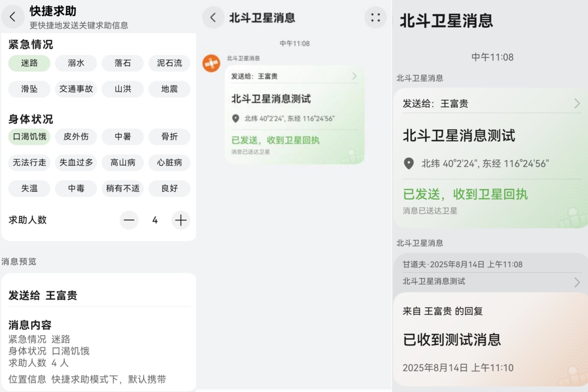This screenshot has height=392, width=588.
Task: Open the four-dot menu icon at top right
Action: (376, 17)
